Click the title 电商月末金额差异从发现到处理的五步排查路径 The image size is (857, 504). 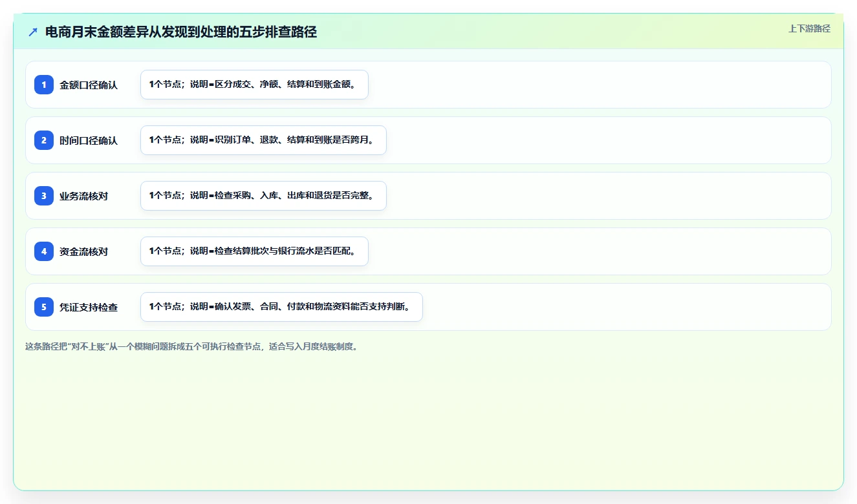coord(181,32)
